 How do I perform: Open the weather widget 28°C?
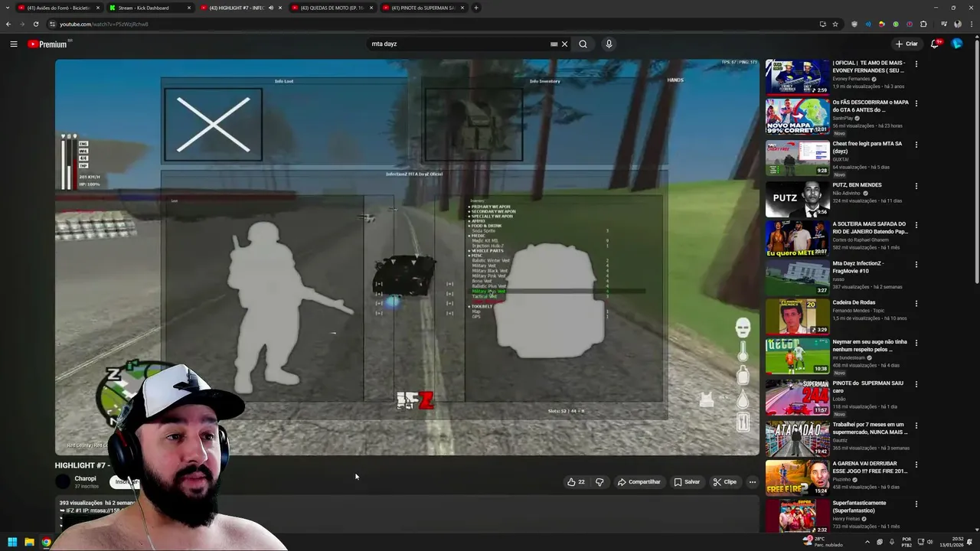point(823,542)
